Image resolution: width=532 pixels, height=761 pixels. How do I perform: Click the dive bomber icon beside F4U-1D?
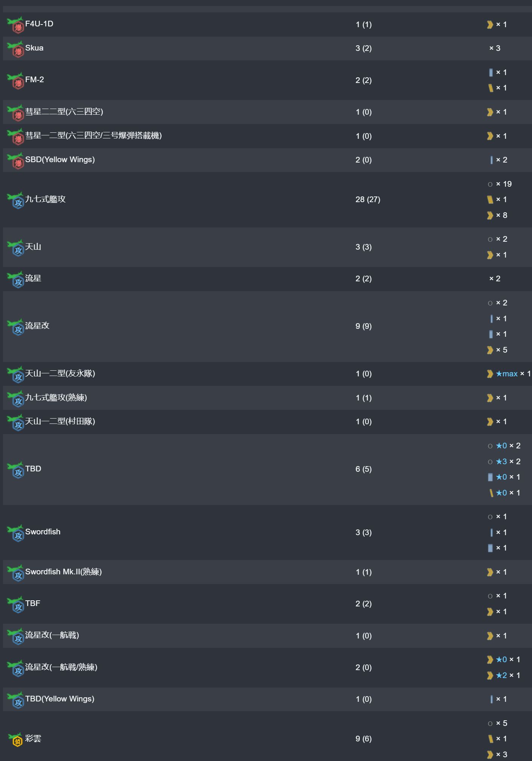tap(15, 25)
